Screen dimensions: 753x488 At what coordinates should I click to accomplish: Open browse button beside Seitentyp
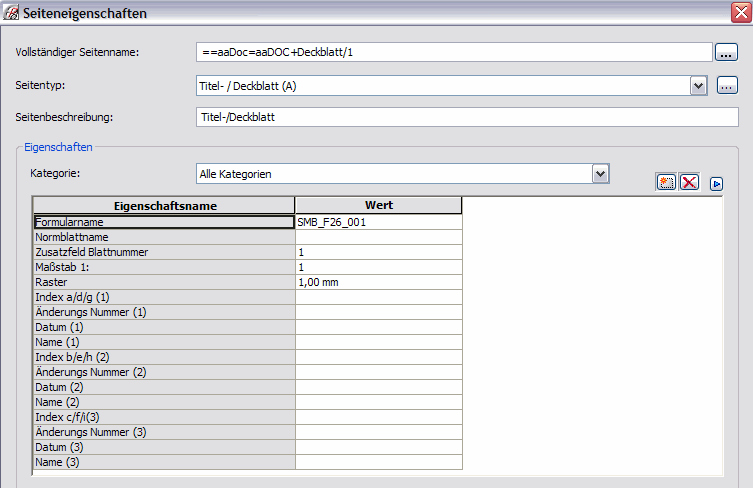(x=727, y=85)
